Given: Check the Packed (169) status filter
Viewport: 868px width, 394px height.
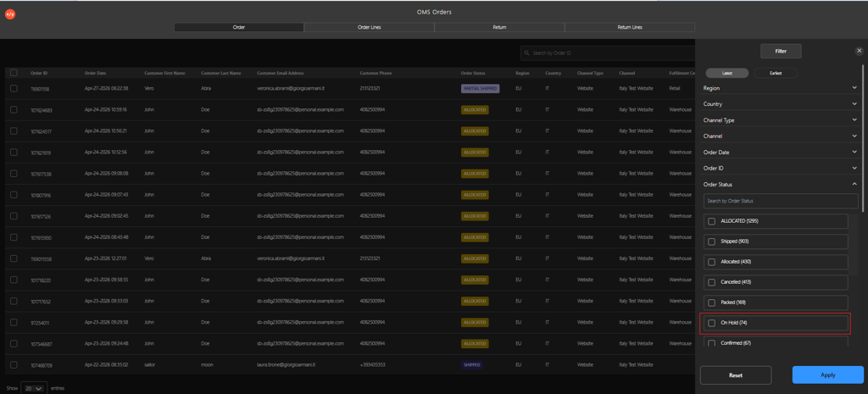Looking at the screenshot, I should pos(712,302).
